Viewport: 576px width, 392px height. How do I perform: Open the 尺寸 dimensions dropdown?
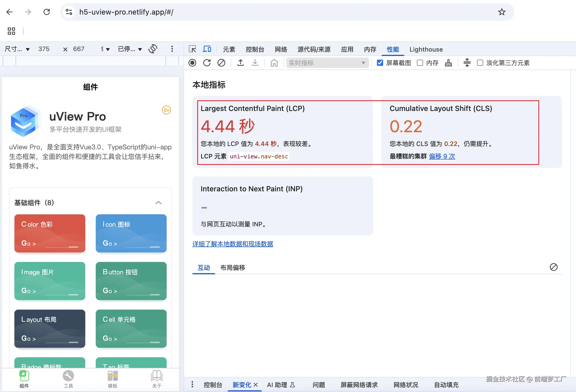[x=17, y=49]
